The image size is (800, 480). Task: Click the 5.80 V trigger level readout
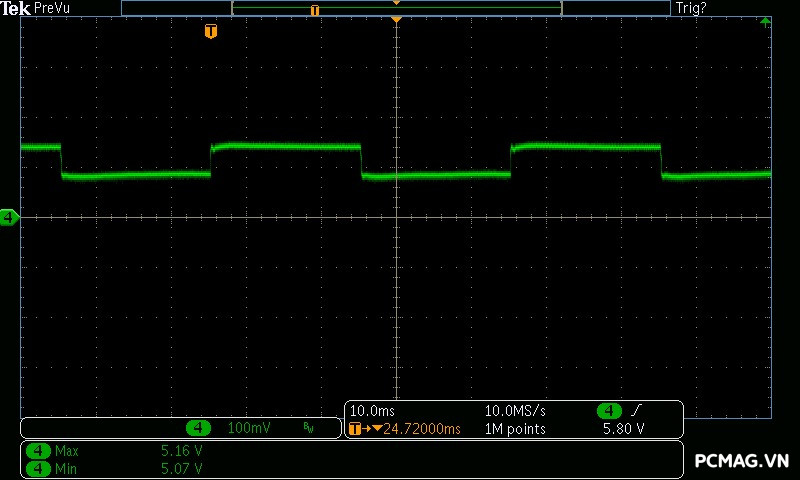coord(623,429)
